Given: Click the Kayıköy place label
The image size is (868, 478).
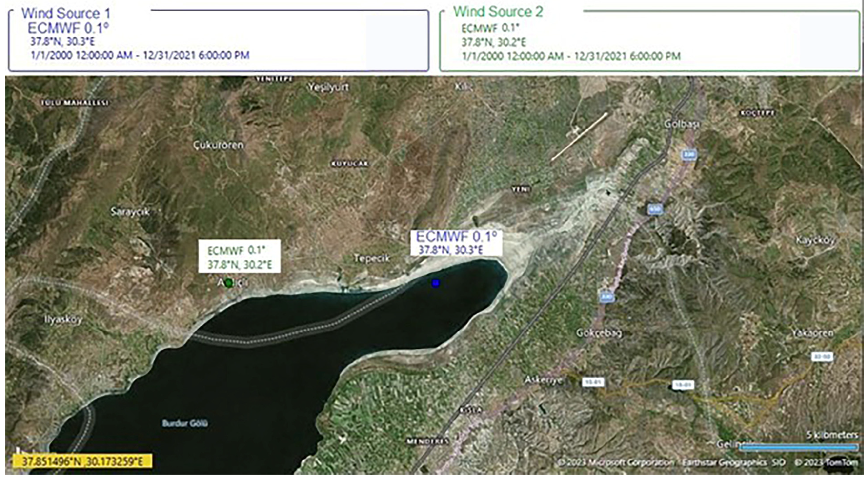Looking at the screenshot, I should [815, 240].
